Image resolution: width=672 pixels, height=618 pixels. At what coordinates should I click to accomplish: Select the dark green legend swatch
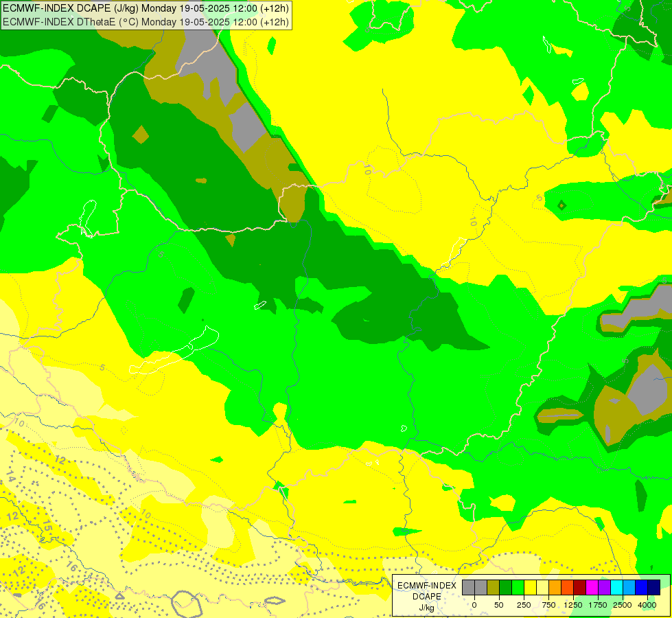505,588
